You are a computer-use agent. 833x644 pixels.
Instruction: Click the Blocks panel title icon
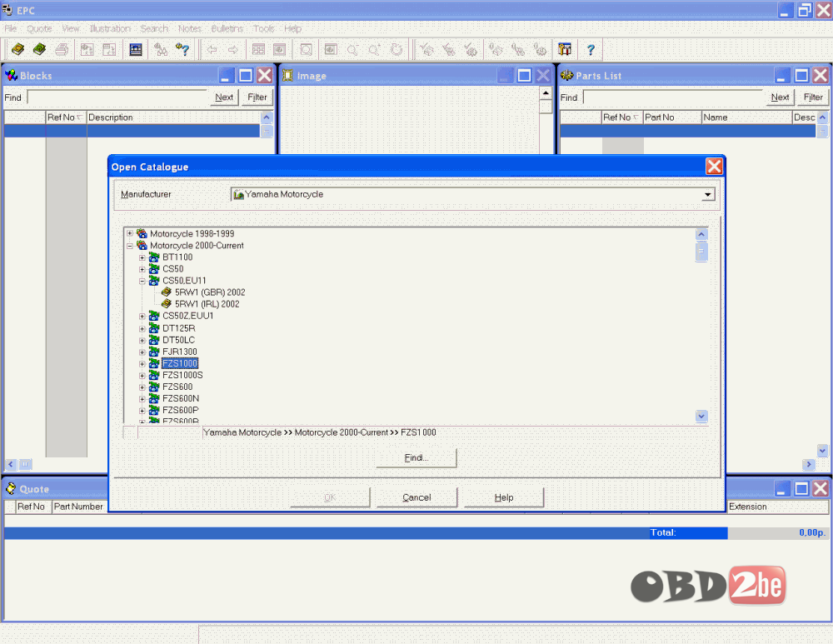click(11, 76)
